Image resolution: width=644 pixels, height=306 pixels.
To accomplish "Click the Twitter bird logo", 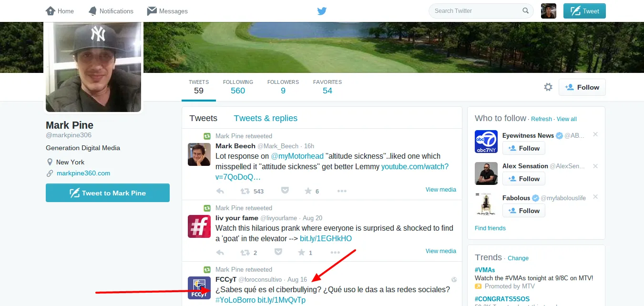I will (322, 11).
